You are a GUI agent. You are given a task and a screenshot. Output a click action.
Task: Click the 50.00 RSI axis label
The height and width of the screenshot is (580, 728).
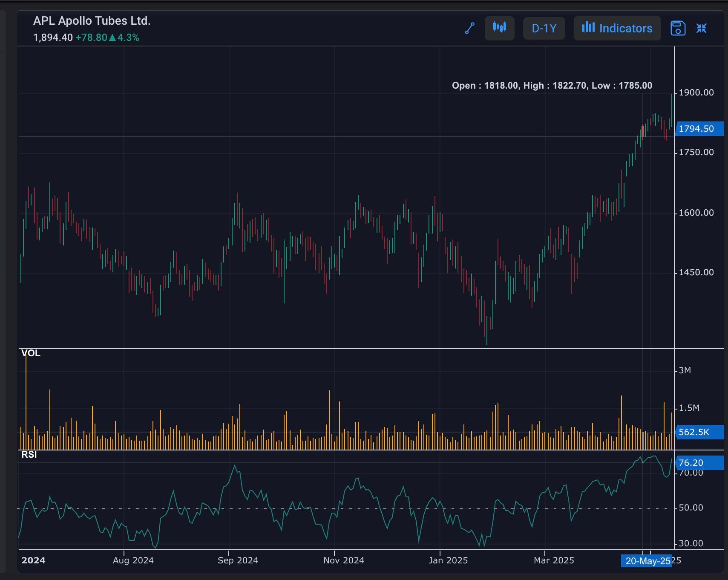(x=691, y=508)
